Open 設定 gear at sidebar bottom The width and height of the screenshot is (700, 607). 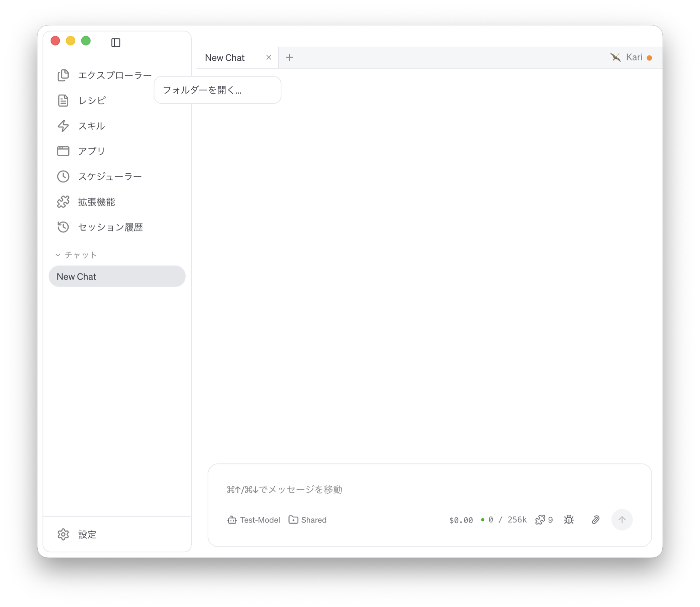(x=63, y=534)
